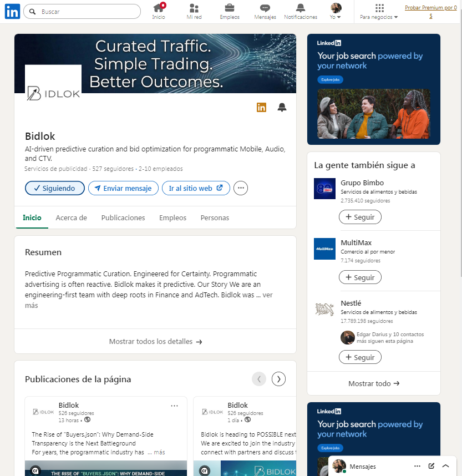Click the Mensajes overlay title

tap(363, 466)
